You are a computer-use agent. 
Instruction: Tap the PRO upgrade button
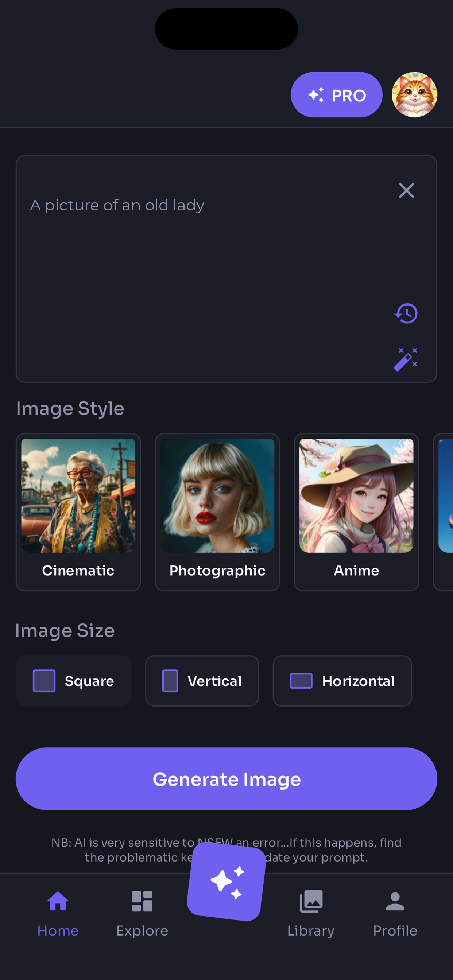tap(337, 95)
